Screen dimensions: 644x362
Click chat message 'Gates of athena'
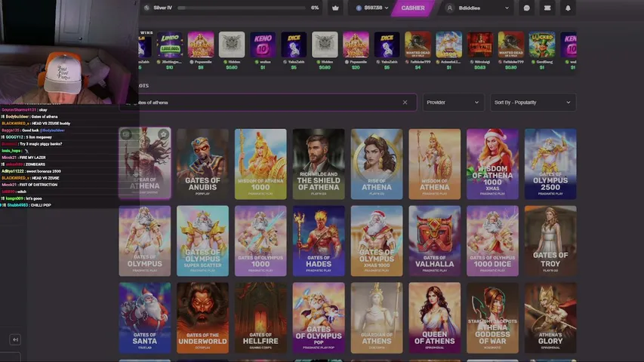point(45,117)
